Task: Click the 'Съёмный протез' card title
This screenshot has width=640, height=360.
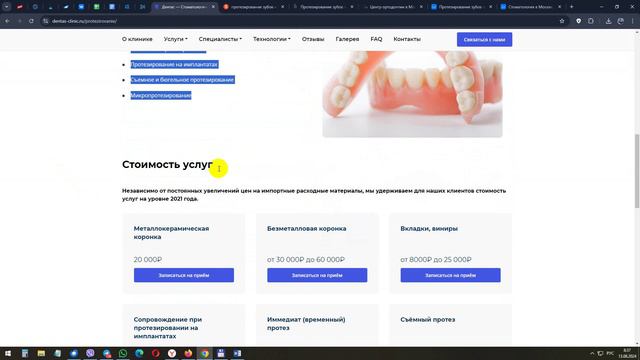Action: click(x=428, y=320)
